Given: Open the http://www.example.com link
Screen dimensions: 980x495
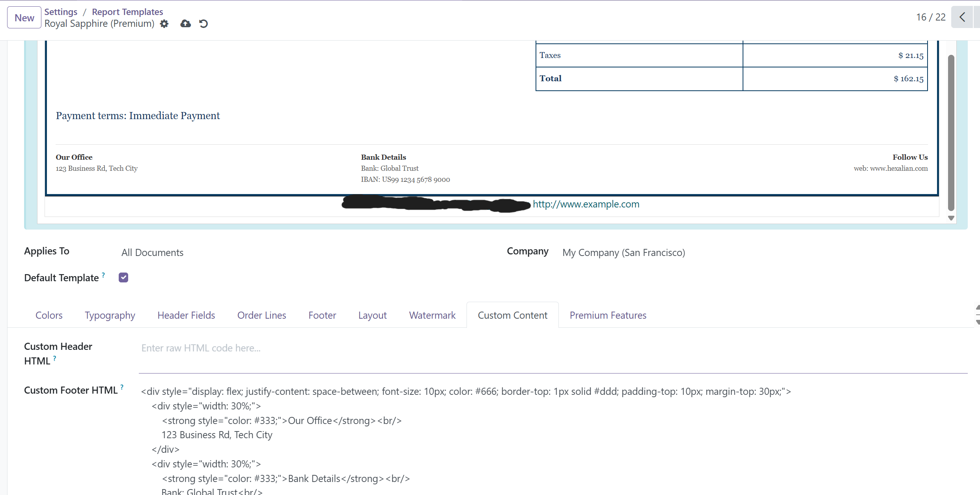Looking at the screenshot, I should (586, 204).
